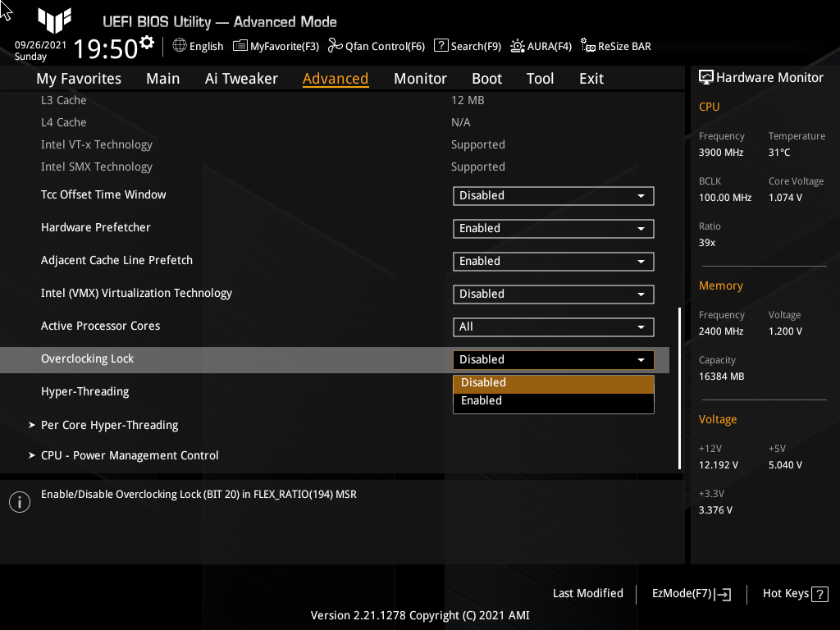The width and height of the screenshot is (840, 630).
Task: Switch to EzMode(F7)
Action: (690, 593)
